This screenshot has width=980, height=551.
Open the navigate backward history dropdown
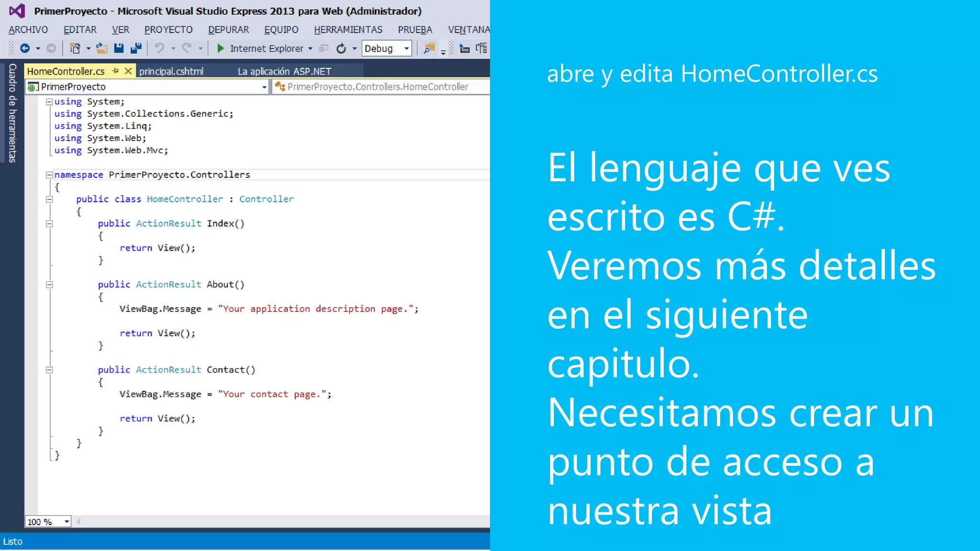pyautogui.click(x=38, y=48)
